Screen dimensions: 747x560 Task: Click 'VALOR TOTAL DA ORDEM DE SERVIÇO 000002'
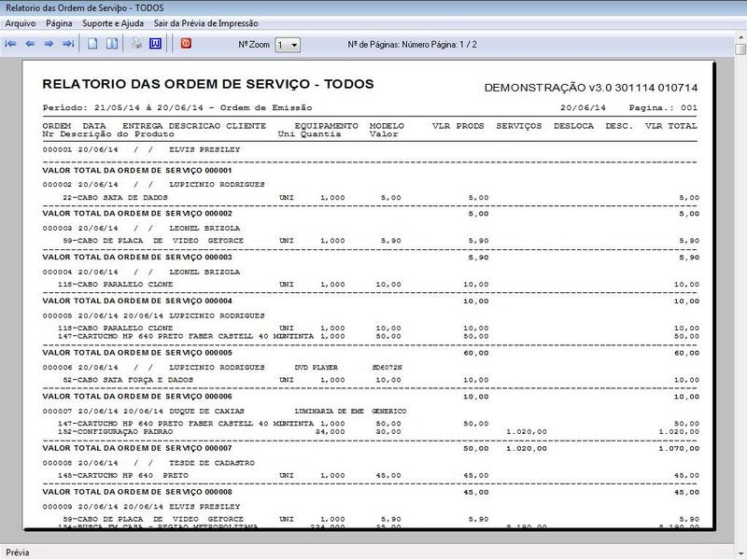[x=137, y=214]
